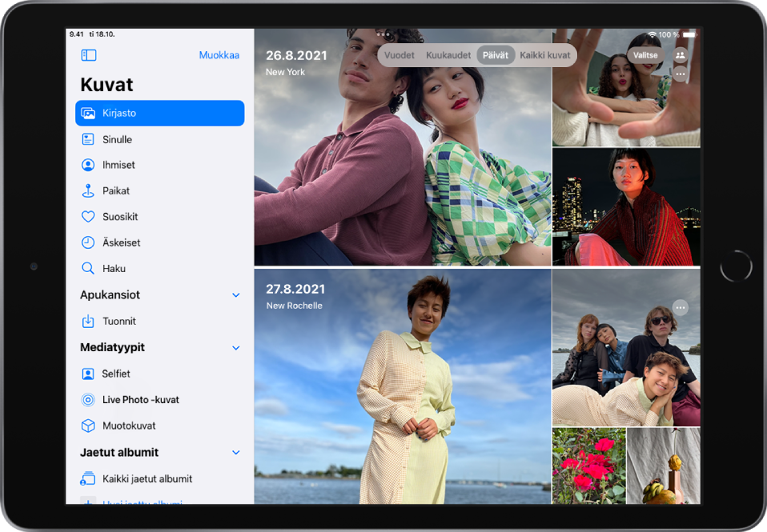
Task: Go to Paikat map view
Action: coord(115,191)
